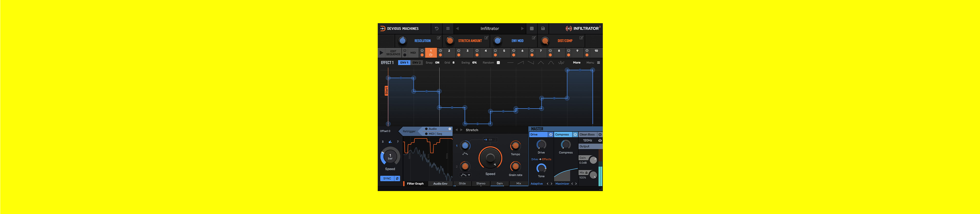Open the Glide tab

click(x=462, y=183)
